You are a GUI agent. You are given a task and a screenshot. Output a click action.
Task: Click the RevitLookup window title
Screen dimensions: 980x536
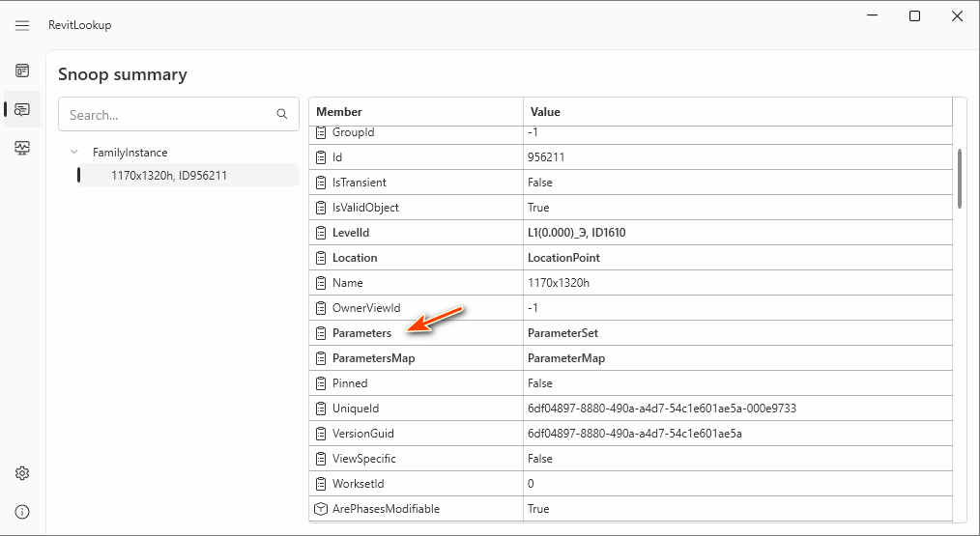click(80, 25)
